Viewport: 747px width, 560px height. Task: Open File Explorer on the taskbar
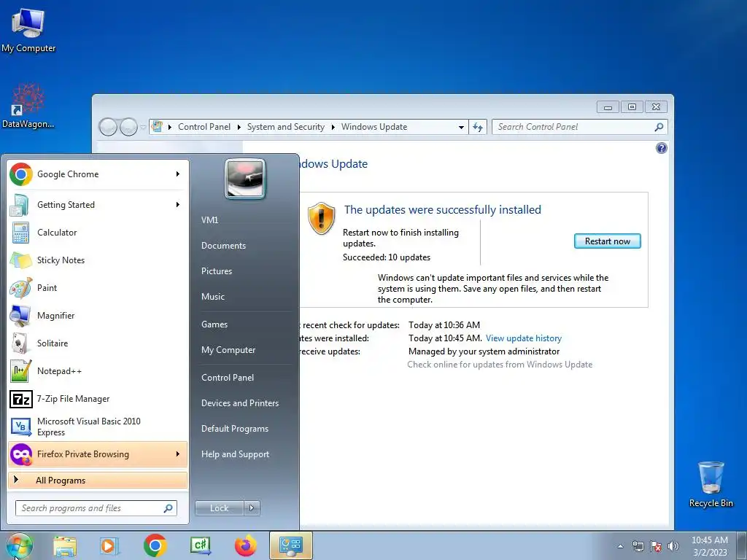coord(65,545)
